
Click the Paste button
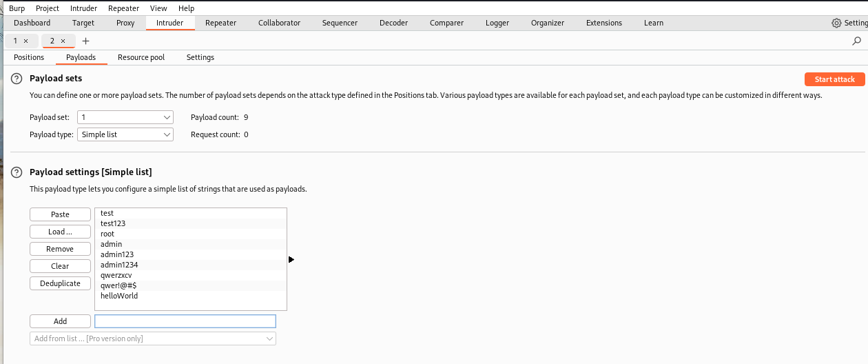[x=61, y=214]
